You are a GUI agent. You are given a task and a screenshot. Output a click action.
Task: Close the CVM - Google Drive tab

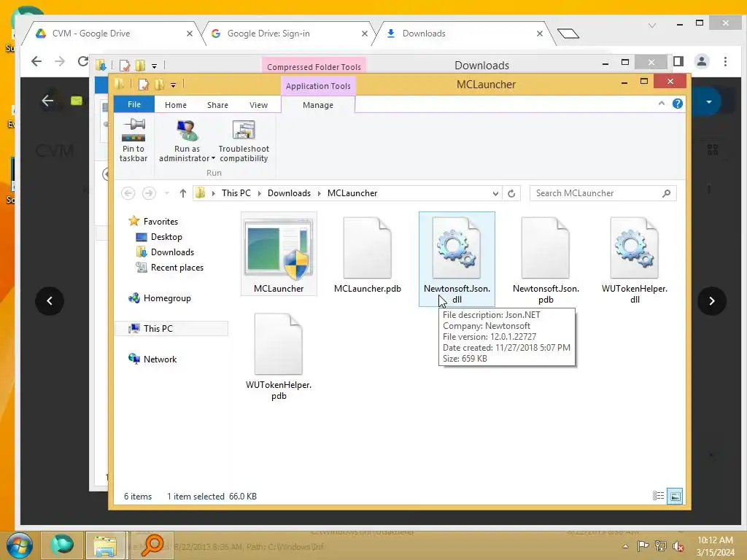pos(190,34)
